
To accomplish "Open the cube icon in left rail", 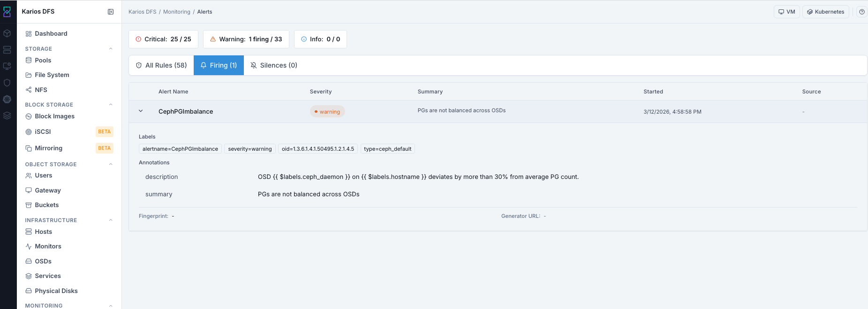I will click(x=7, y=33).
